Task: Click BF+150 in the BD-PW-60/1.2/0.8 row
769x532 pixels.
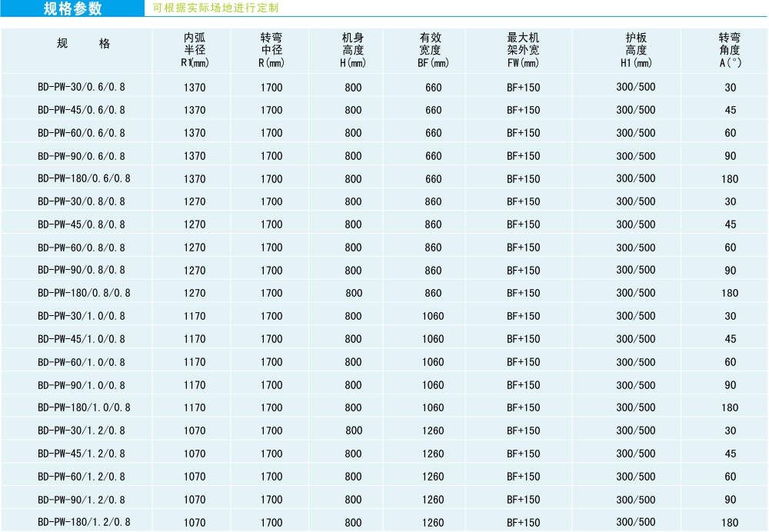Action: click(x=523, y=477)
